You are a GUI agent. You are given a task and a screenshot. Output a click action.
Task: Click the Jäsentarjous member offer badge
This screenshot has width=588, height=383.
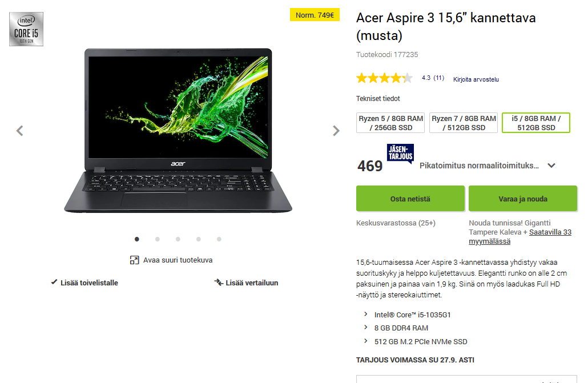coord(401,153)
